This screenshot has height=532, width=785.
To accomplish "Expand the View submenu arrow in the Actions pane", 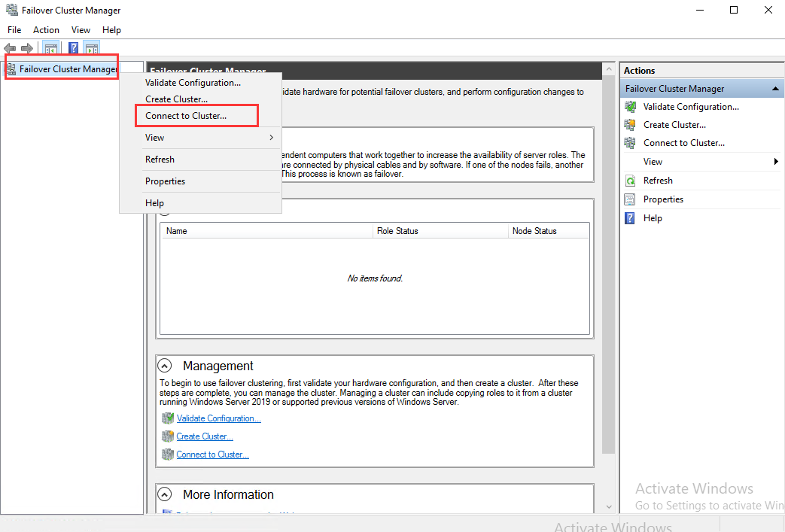I will pyautogui.click(x=775, y=161).
